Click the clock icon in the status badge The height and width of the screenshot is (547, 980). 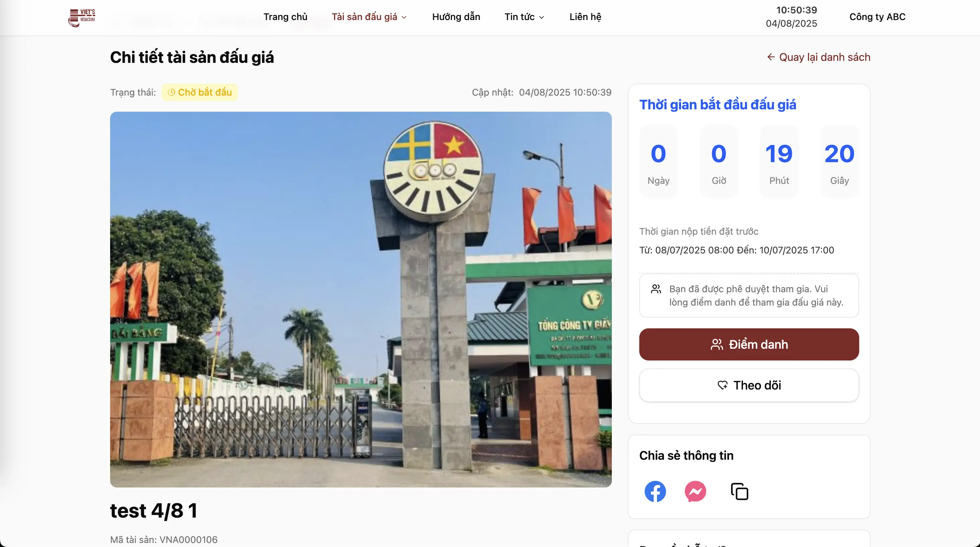(x=171, y=92)
